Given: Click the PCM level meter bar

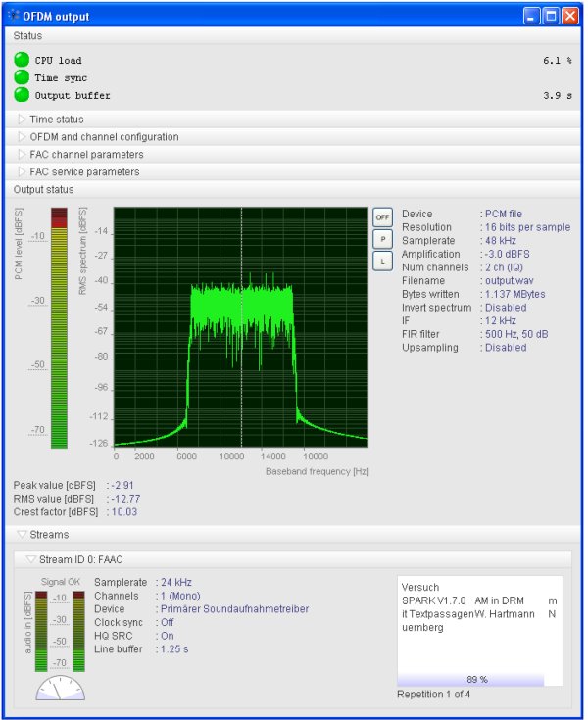Looking at the screenshot, I should click(x=59, y=327).
